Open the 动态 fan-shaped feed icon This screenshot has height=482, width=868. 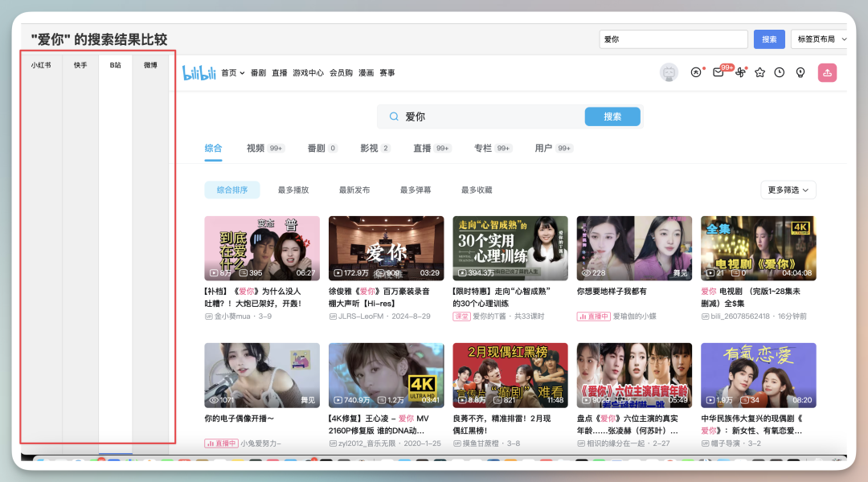pyautogui.click(x=740, y=72)
